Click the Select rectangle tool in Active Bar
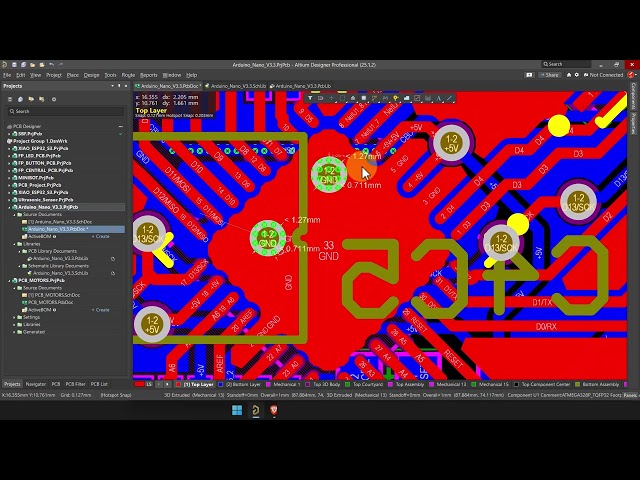 pyautogui.click(x=342, y=98)
